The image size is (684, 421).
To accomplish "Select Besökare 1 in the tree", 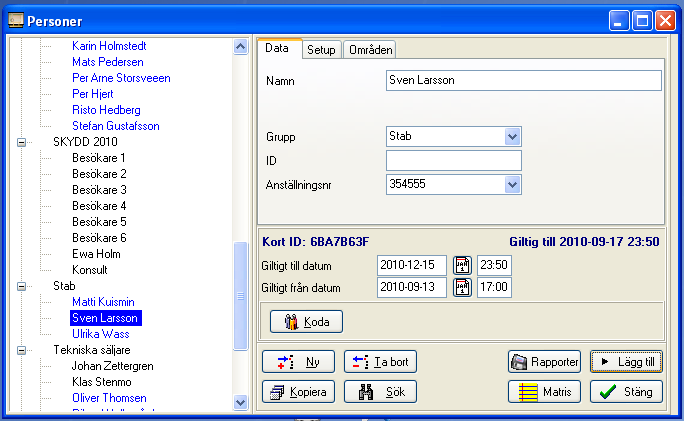I will (x=99, y=158).
